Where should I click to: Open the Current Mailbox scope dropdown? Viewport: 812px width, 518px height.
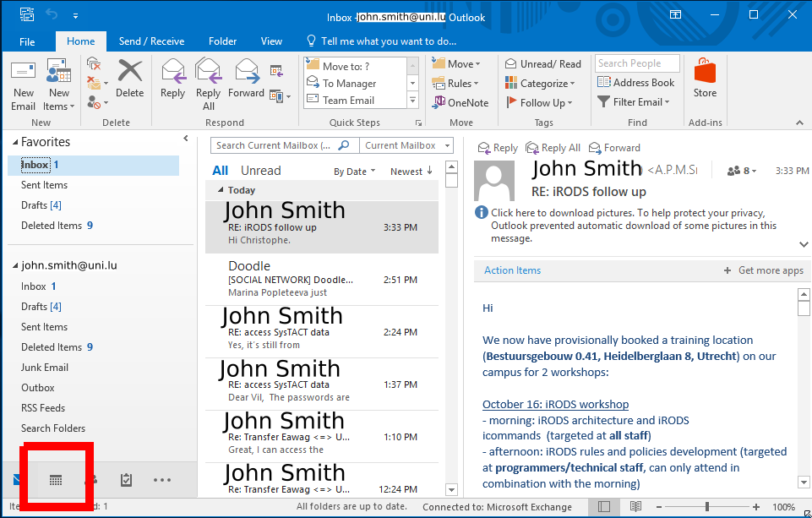(x=405, y=145)
